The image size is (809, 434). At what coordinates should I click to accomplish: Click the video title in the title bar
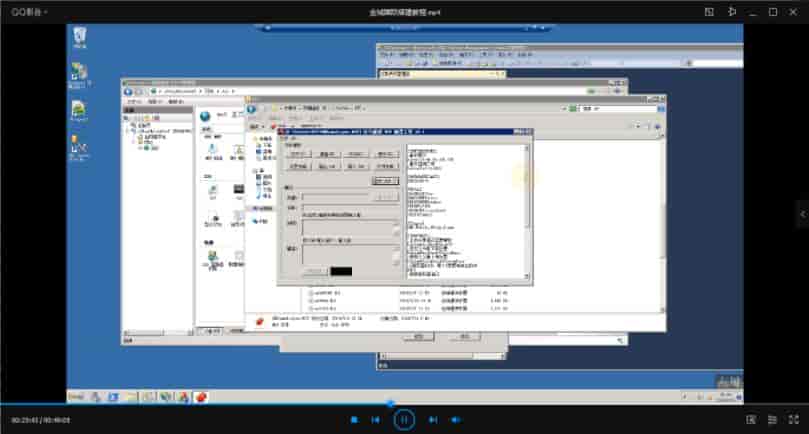[404, 12]
